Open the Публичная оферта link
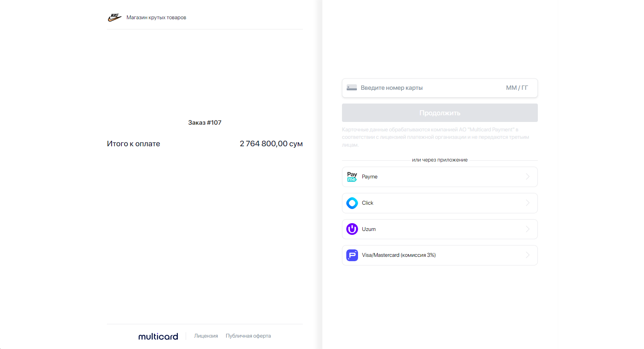This screenshot has width=644, height=349. pyautogui.click(x=248, y=336)
